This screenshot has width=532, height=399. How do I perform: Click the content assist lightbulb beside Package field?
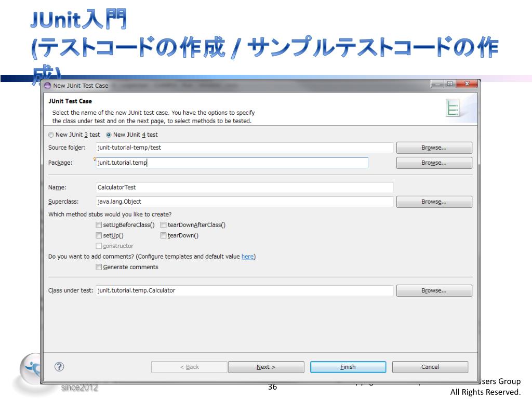pos(95,159)
